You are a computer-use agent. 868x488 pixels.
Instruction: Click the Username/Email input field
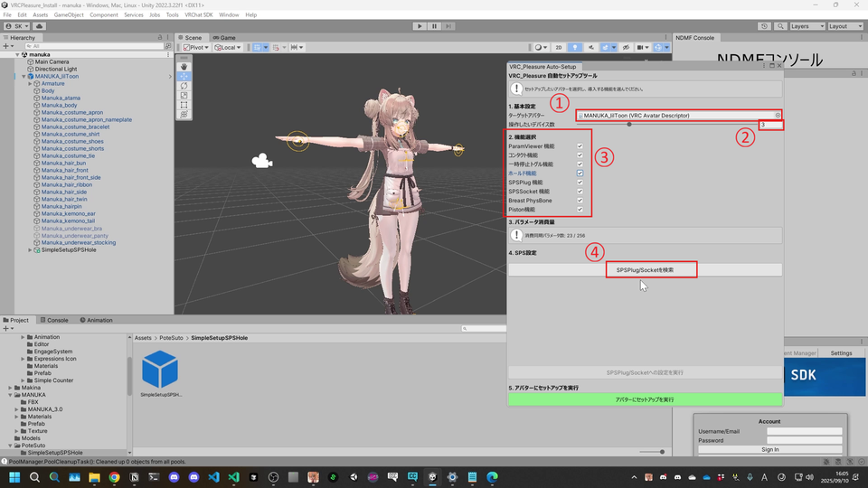click(804, 432)
